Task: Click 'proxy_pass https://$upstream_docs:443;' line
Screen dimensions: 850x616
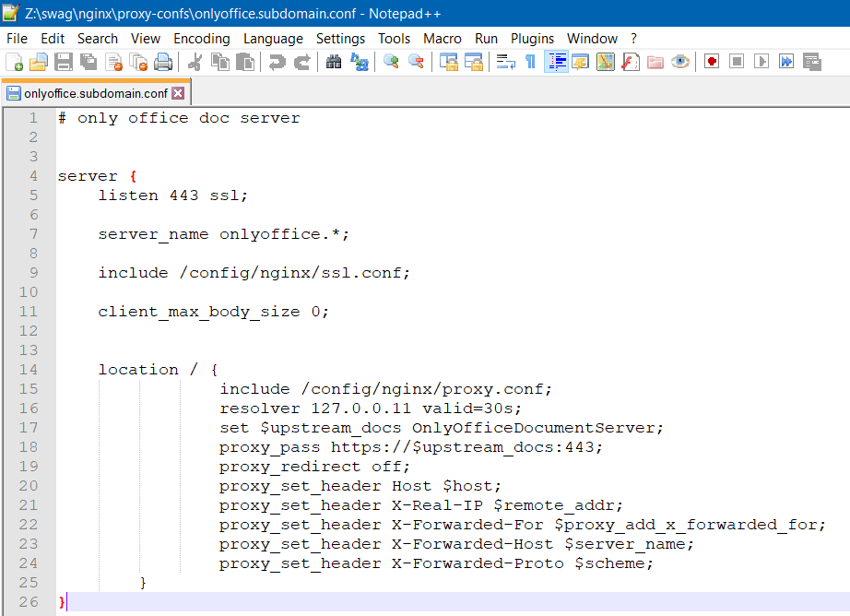Action: pos(411,447)
